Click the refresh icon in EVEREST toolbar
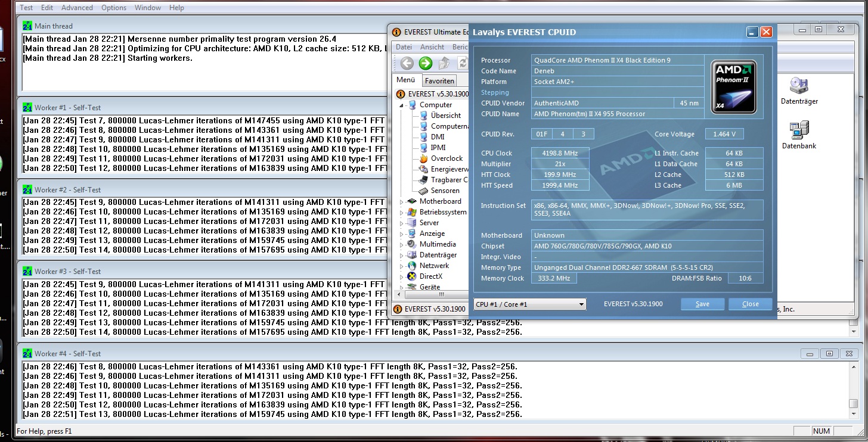The width and height of the screenshot is (868, 442). point(462,63)
